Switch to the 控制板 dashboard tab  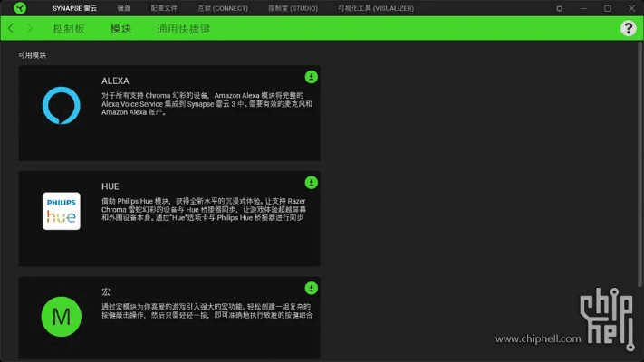tap(69, 29)
